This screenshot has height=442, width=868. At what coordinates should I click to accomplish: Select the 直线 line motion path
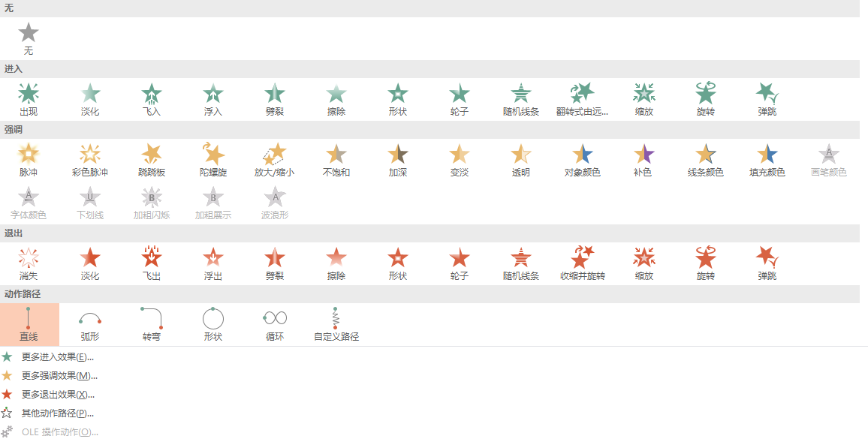[29, 325]
